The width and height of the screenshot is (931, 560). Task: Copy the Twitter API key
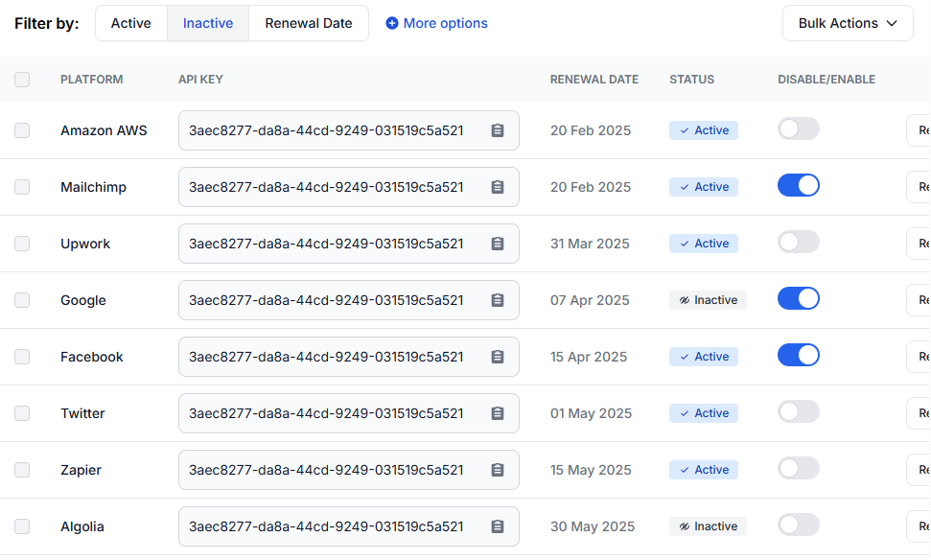497,413
